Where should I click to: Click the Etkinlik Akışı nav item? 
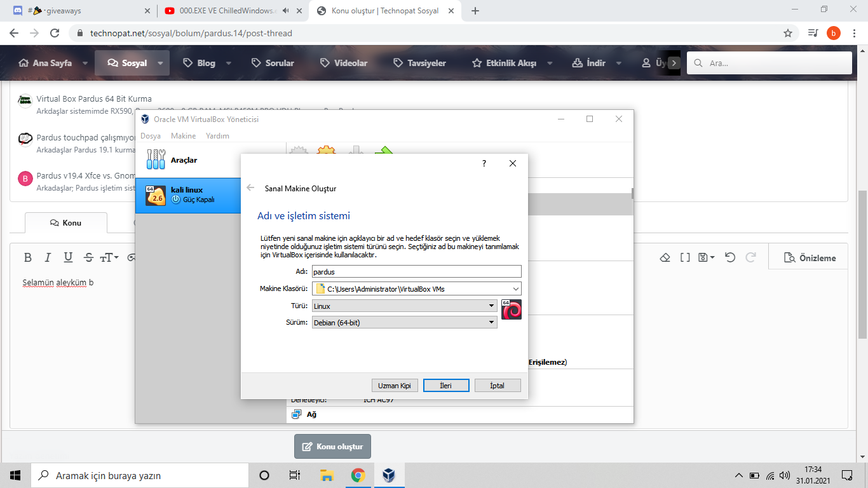pyautogui.click(x=504, y=63)
